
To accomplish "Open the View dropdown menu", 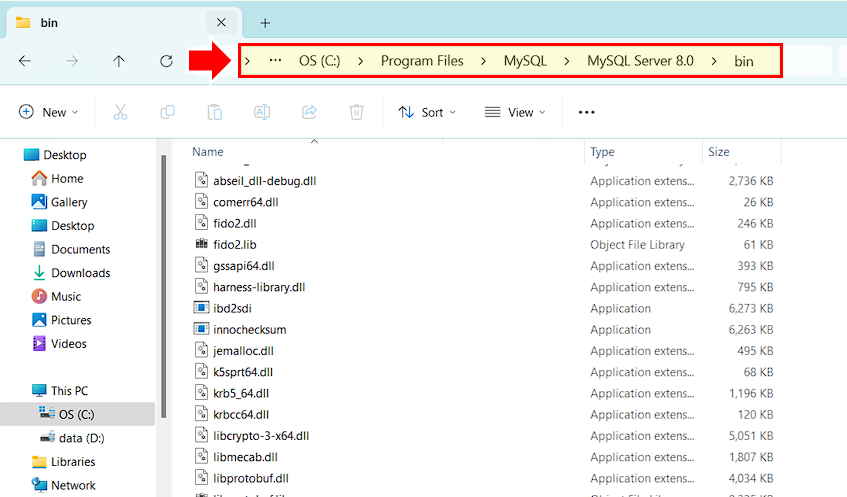I will pyautogui.click(x=515, y=112).
